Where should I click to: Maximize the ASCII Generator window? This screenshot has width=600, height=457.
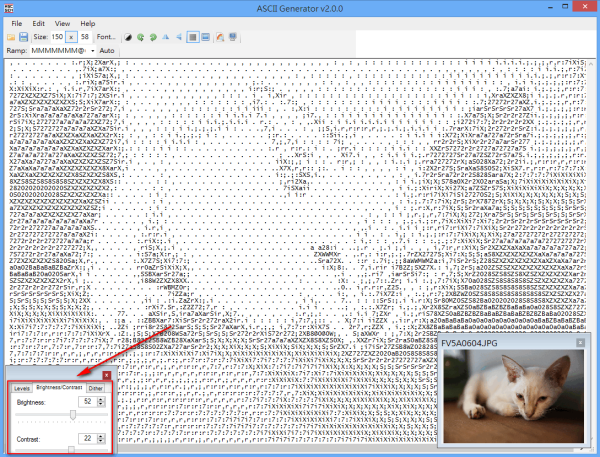pyautogui.click(x=565, y=7)
